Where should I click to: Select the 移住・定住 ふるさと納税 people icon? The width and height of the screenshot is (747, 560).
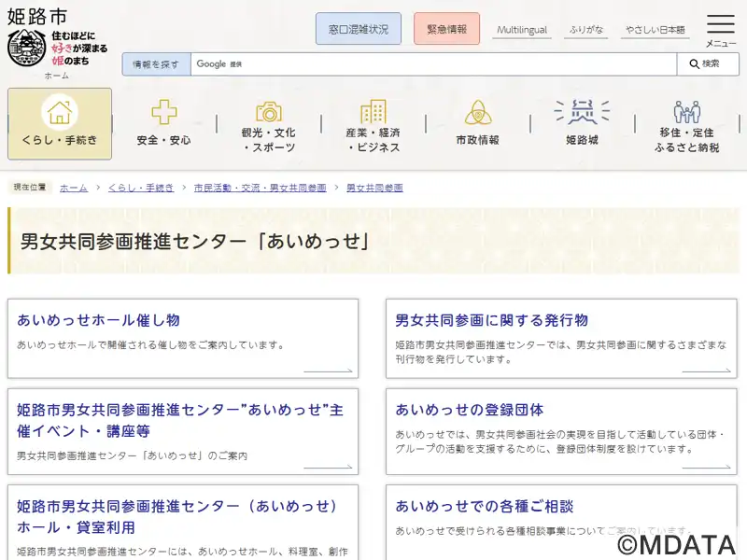pyautogui.click(x=686, y=113)
